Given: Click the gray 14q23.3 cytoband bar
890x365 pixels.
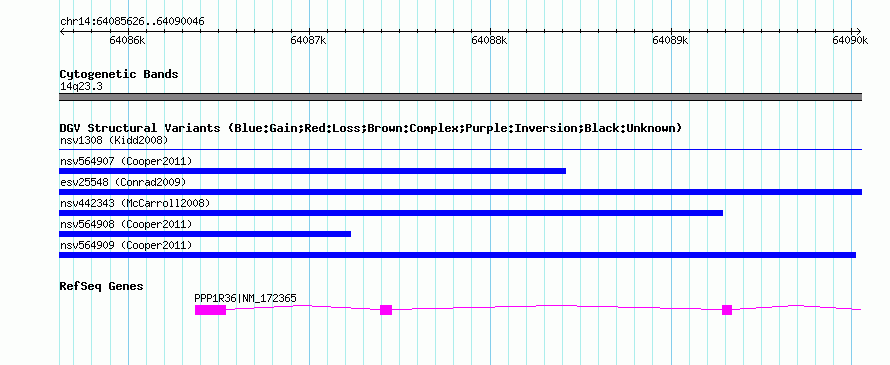Looking at the screenshot, I should (460, 97).
